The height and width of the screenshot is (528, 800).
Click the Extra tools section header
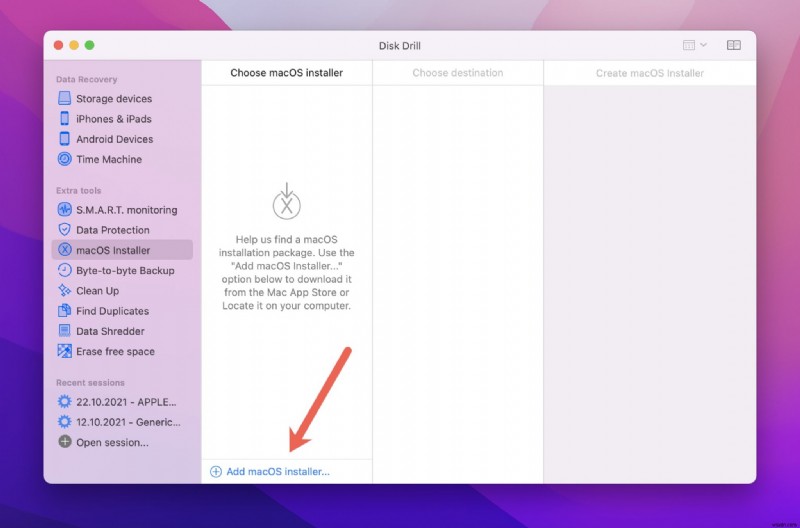pos(79,190)
